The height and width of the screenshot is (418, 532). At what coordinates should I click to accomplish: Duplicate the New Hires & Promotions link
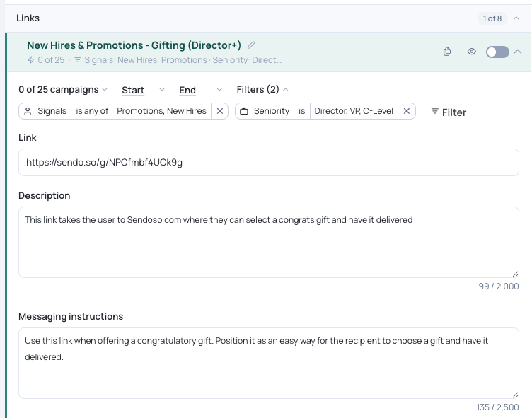(x=447, y=52)
